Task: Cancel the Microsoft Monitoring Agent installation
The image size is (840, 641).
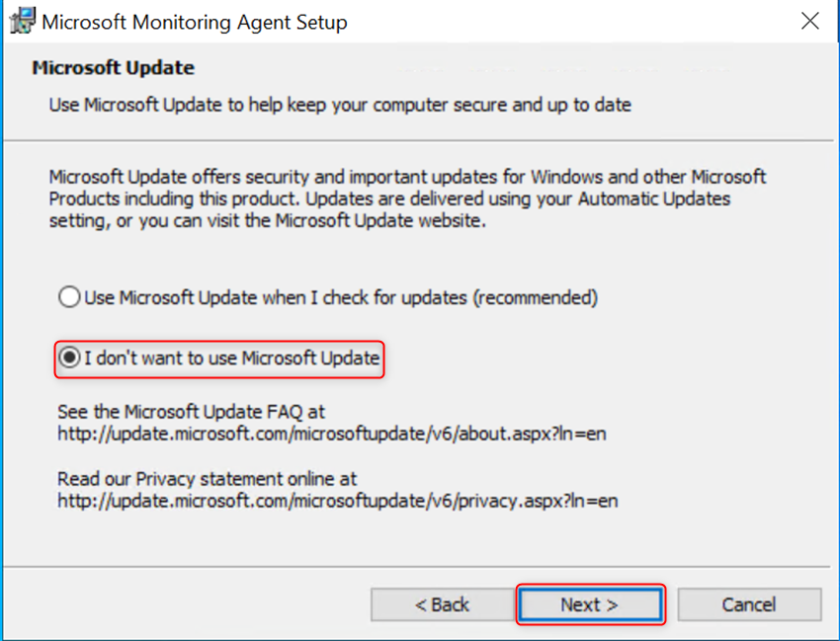Action: click(x=749, y=604)
